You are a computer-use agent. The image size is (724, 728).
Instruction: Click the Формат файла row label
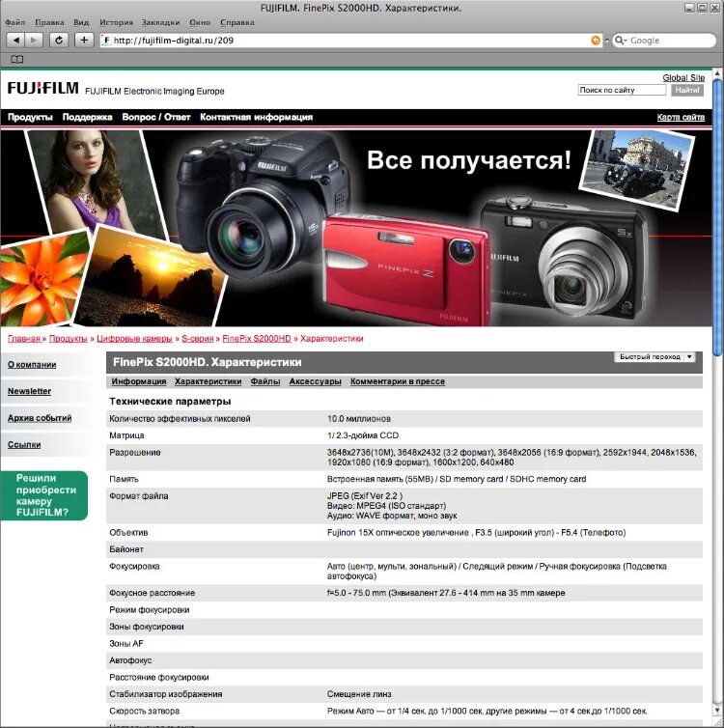(139, 496)
